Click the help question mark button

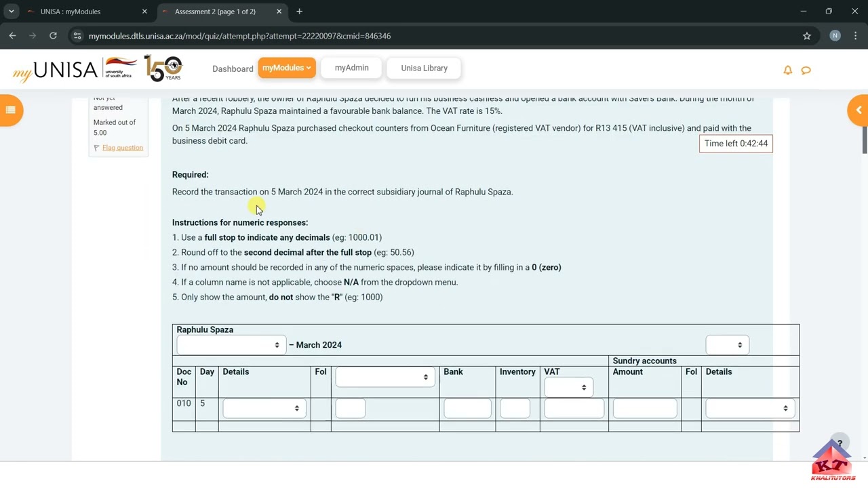pyautogui.click(x=840, y=444)
